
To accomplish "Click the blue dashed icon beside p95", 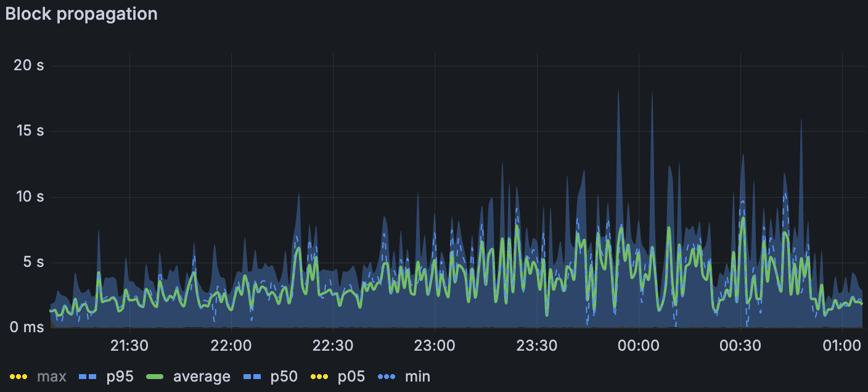I will click(88, 376).
